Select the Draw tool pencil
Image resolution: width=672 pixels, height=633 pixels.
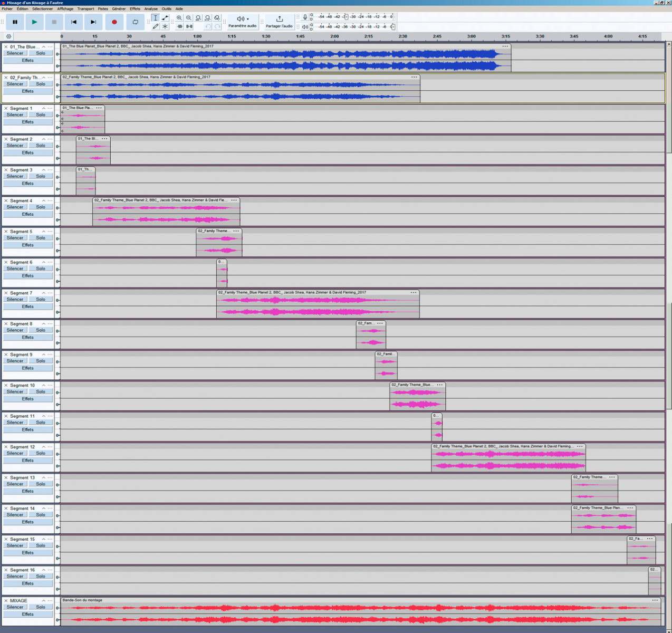point(156,26)
